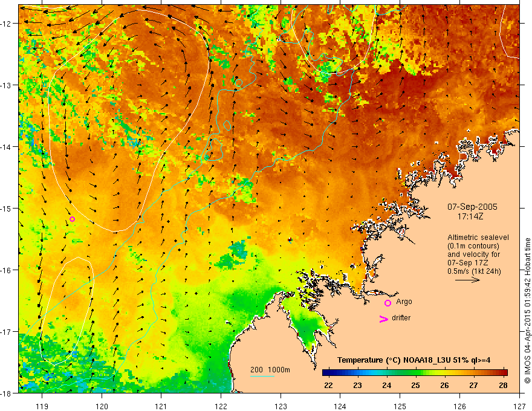This screenshot has height=411, width=532.
Task: Click the 'Argo' legend label
Action: coord(404,302)
